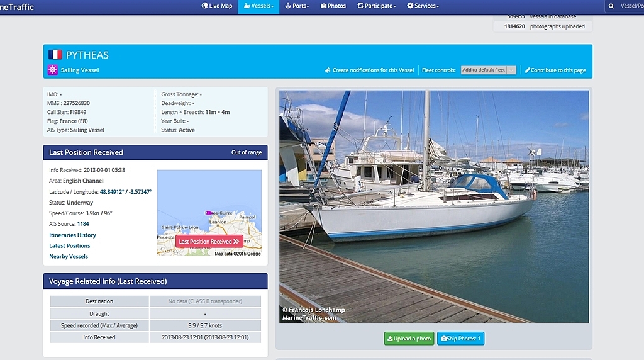The height and width of the screenshot is (360, 644).
Task: Click the Status Active value
Action: click(186, 130)
